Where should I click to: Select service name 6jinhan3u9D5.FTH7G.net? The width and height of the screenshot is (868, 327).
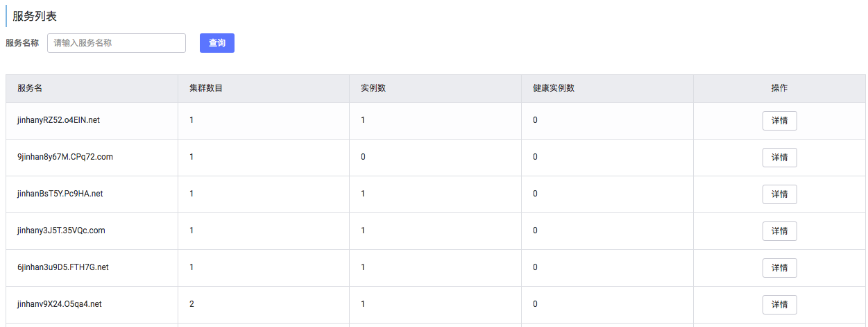coord(63,267)
